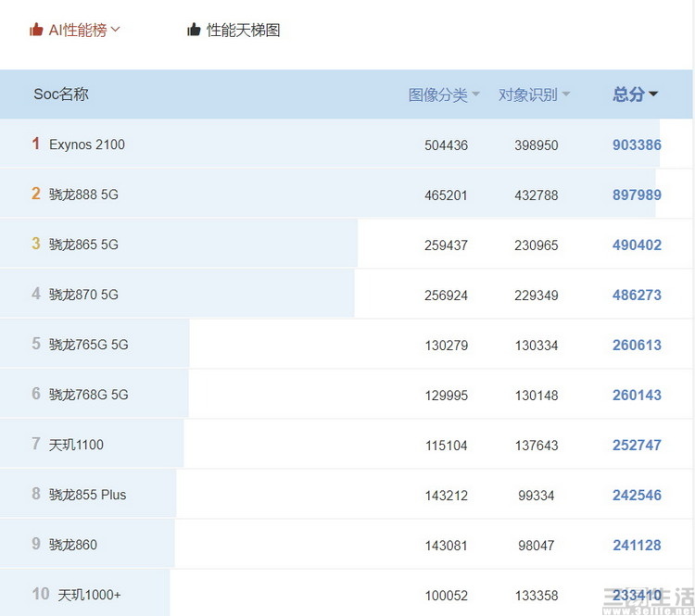Sort by 对象识别 column header

(528, 94)
